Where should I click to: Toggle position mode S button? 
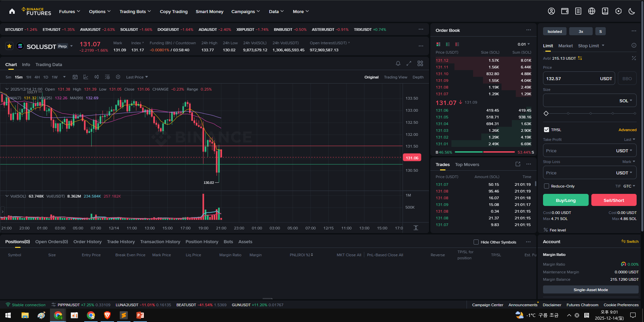click(600, 32)
